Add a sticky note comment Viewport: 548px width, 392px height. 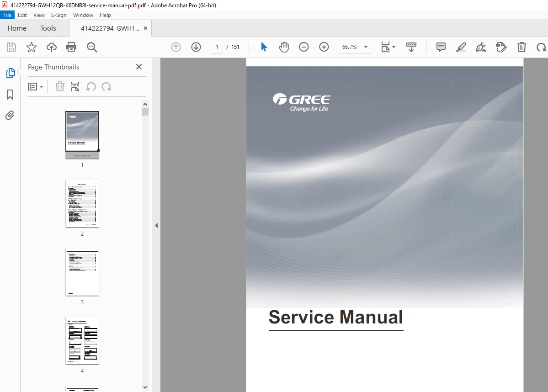tap(441, 47)
